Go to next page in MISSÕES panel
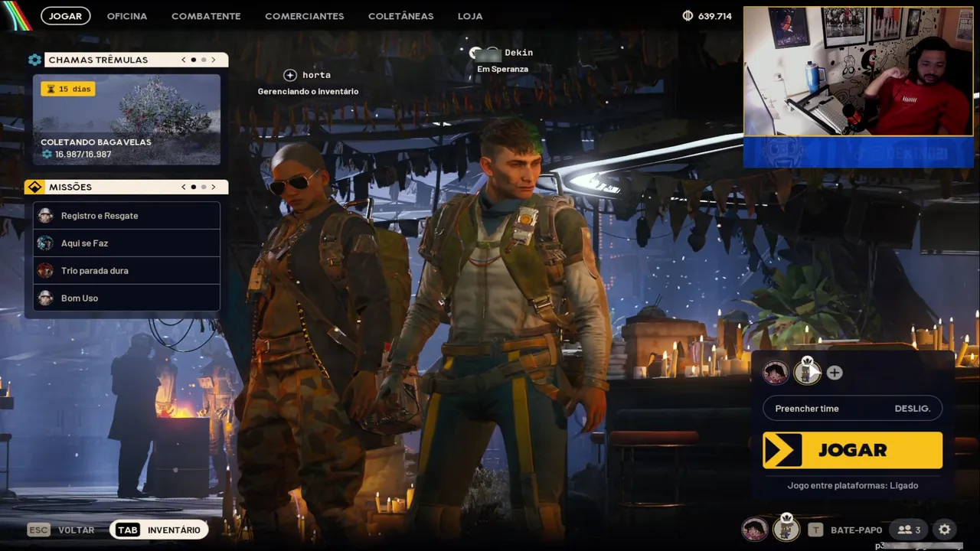980x551 pixels. pos(214,187)
